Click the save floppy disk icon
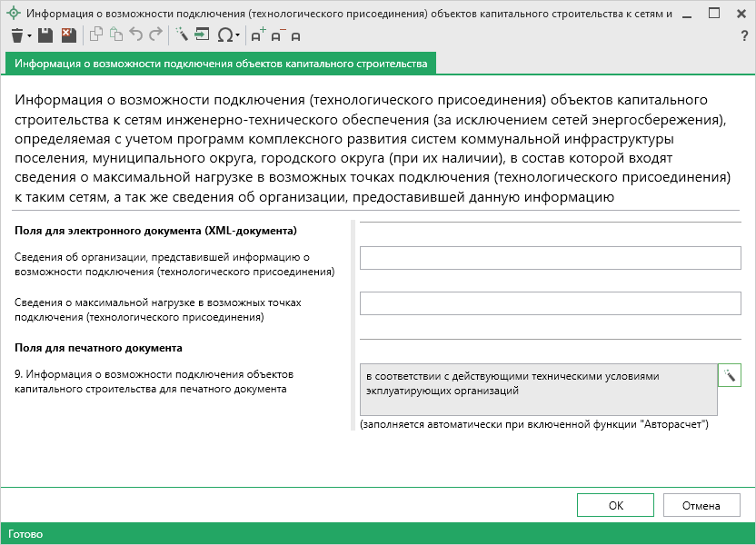This screenshot has width=756, height=545. pos(45,35)
